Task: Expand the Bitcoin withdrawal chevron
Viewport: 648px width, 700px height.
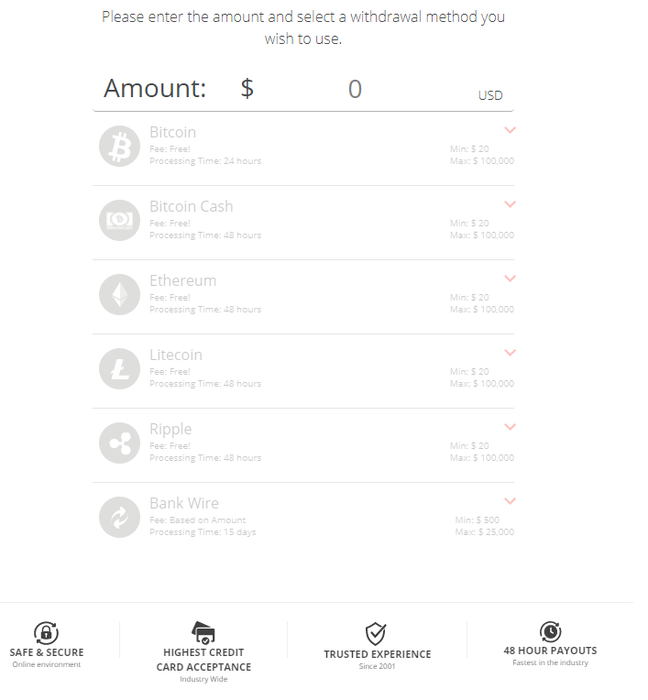Action: (x=510, y=130)
